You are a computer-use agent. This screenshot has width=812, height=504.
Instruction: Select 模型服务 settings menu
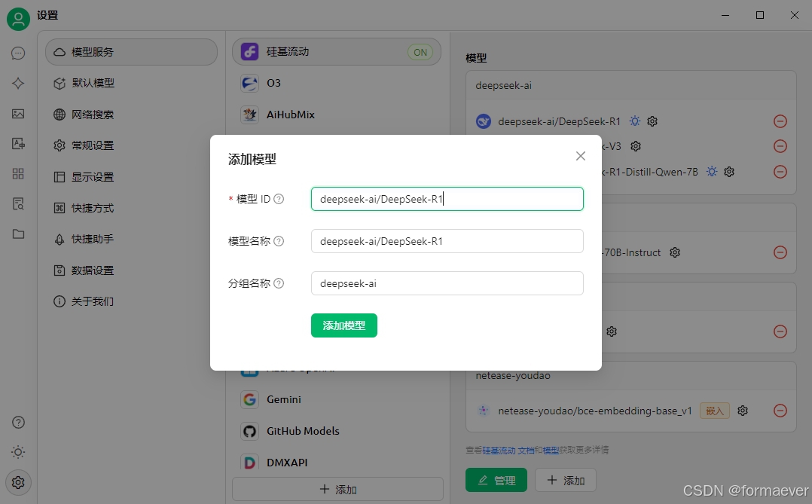132,52
